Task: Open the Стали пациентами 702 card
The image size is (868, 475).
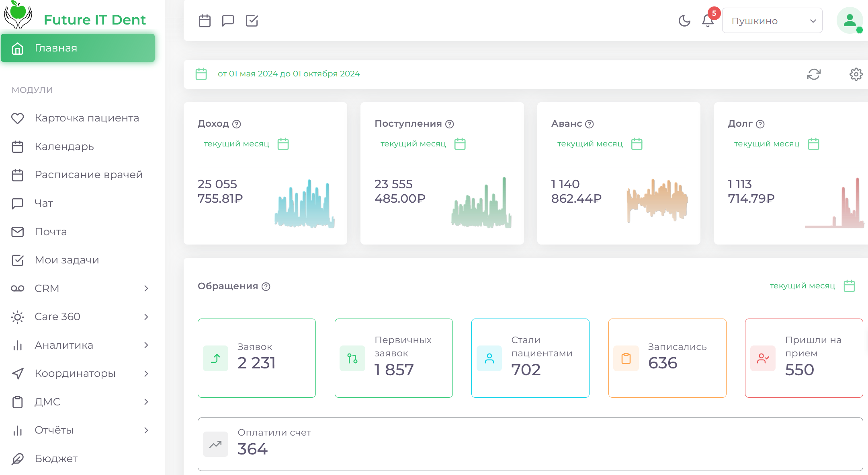Action: 530,358
